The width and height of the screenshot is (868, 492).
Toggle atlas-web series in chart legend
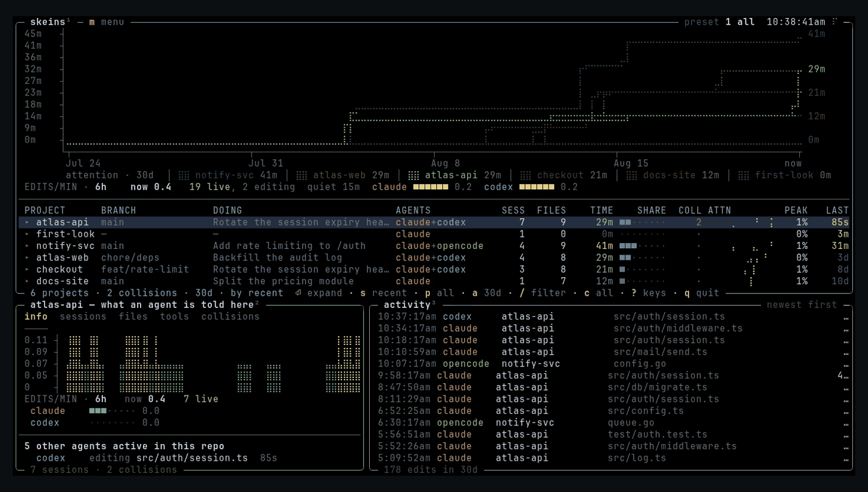tap(343, 175)
